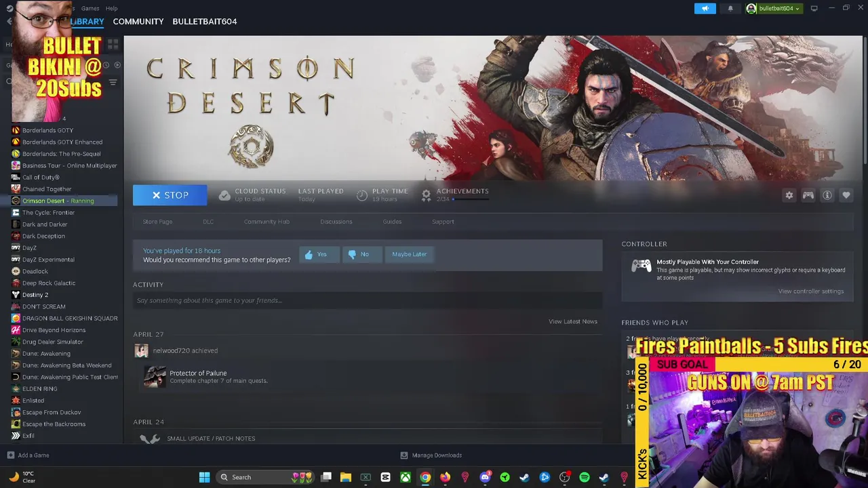The height and width of the screenshot is (488, 868).
Task: Select Drug Dealer Simulator in library
Action: (52, 342)
